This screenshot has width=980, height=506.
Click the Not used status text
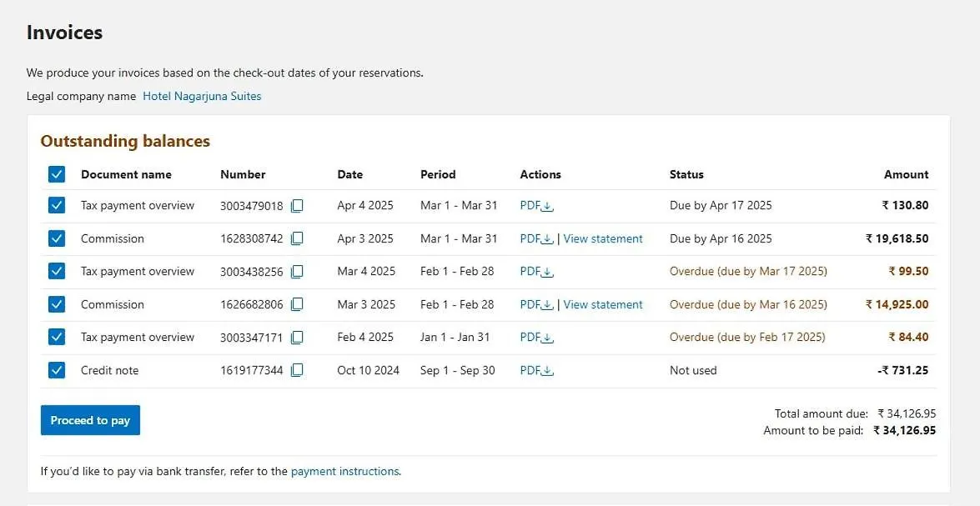[693, 370]
